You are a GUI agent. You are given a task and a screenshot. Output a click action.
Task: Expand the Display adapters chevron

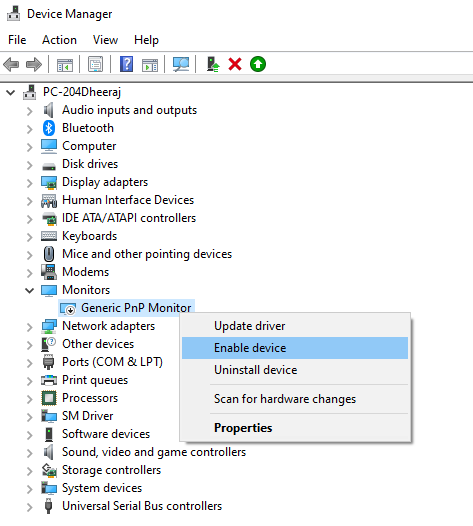click(30, 183)
